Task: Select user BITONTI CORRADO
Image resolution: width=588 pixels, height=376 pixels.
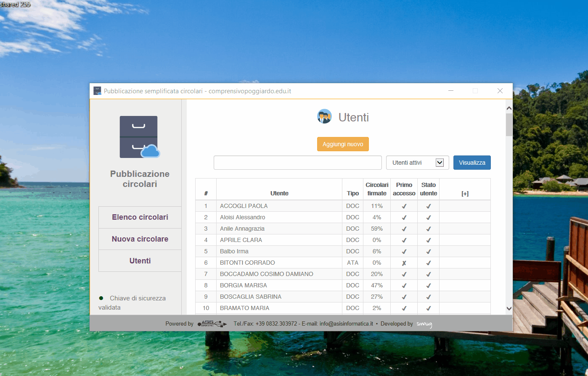Action: [x=247, y=263]
